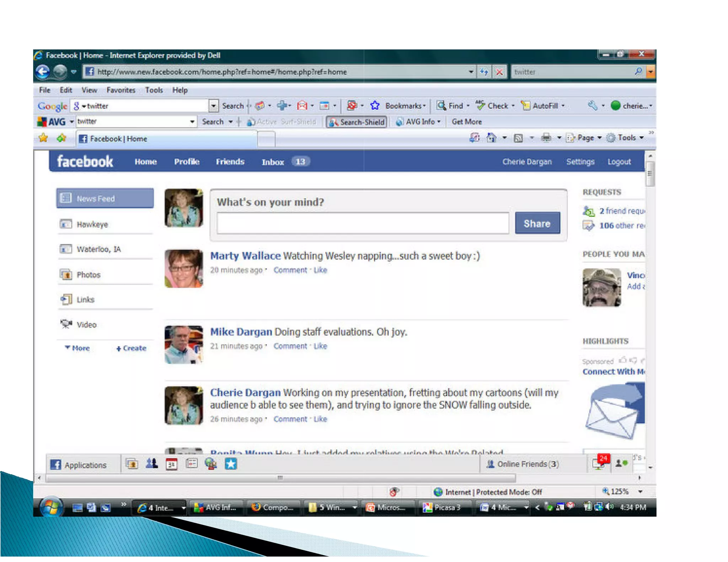This screenshot has width=728, height=562.
Task: Click the RSS Feeds icon in command bar
Action: [518, 138]
